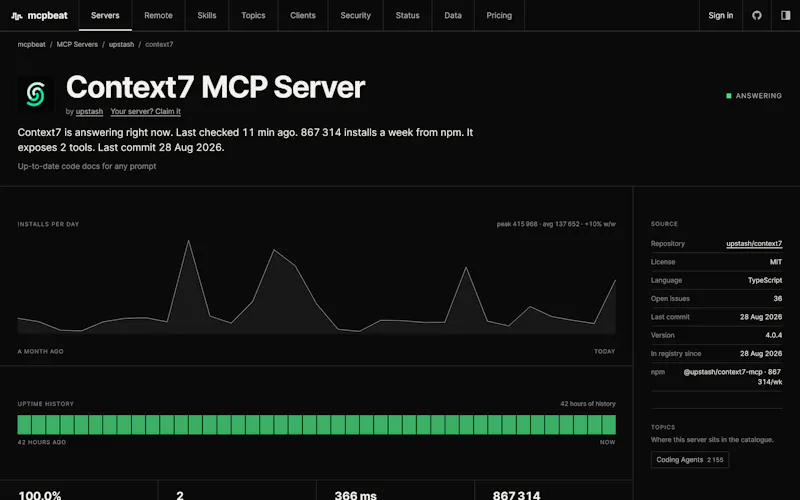Open the Security tab
Screen dimensions: 800x500
(x=355, y=15)
